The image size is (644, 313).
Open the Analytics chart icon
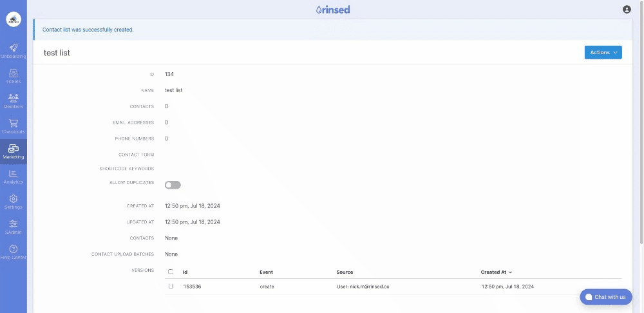pos(13,174)
